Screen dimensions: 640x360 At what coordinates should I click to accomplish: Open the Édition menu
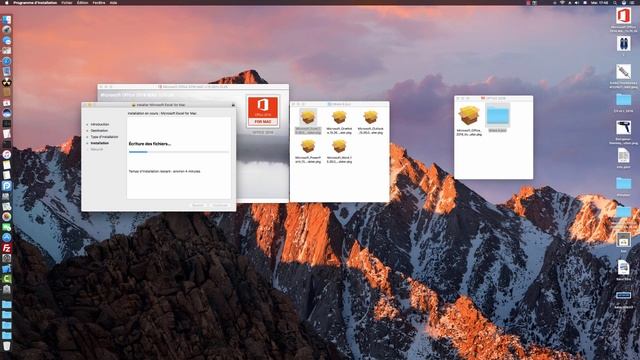coord(82,2)
